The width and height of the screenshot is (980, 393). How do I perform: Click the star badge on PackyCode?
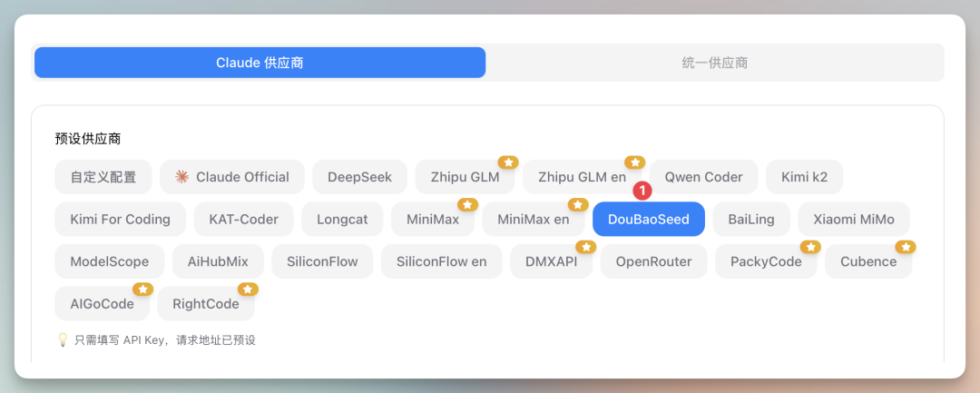(810, 247)
